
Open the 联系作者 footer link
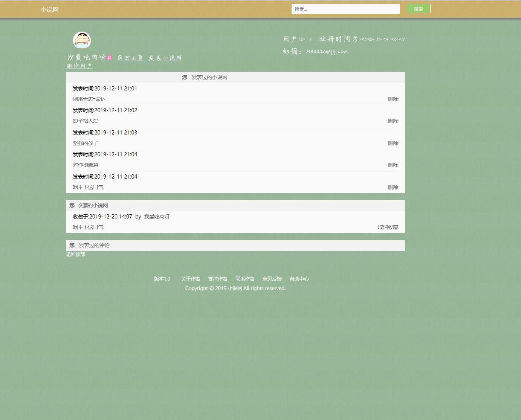click(x=245, y=279)
